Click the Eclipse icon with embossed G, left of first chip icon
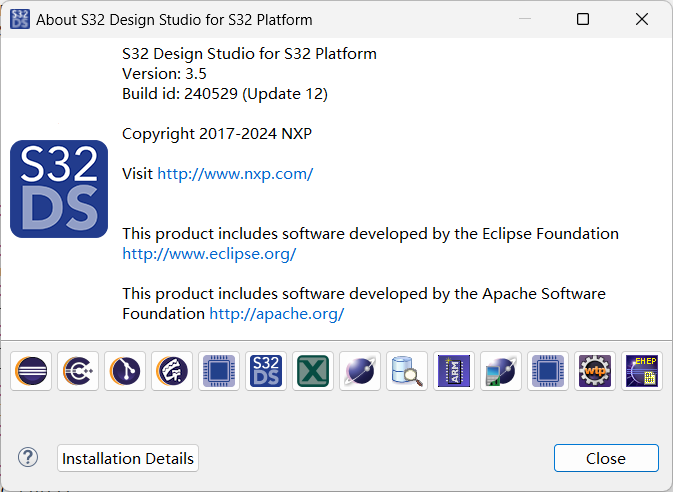 coord(172,371)
